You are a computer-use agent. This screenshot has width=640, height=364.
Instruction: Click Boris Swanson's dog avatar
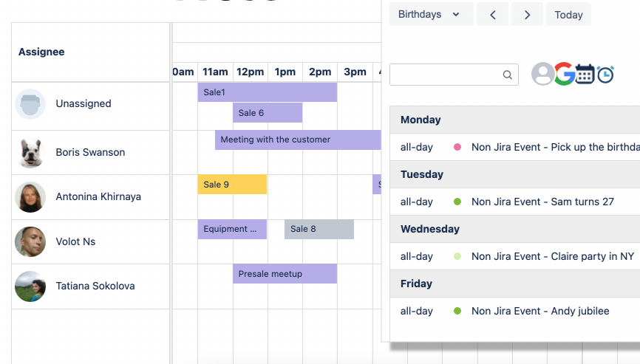(x=30, y=153)
